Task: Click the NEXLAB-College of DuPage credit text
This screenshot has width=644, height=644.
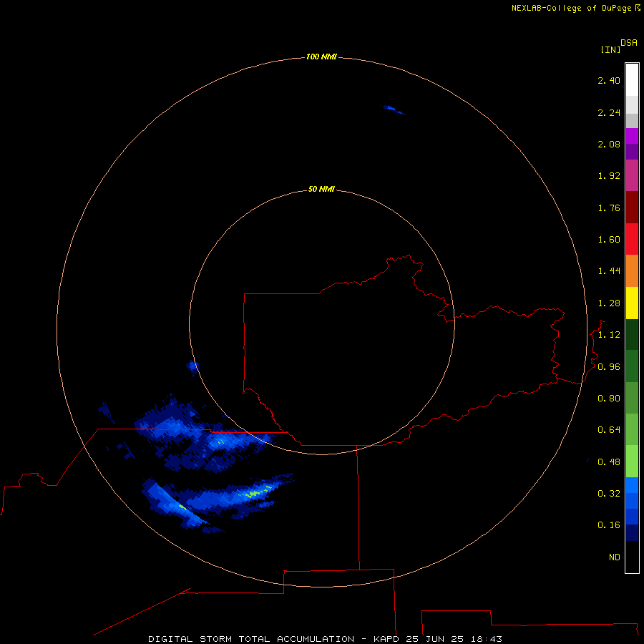Action: click(x=575, y=8)
